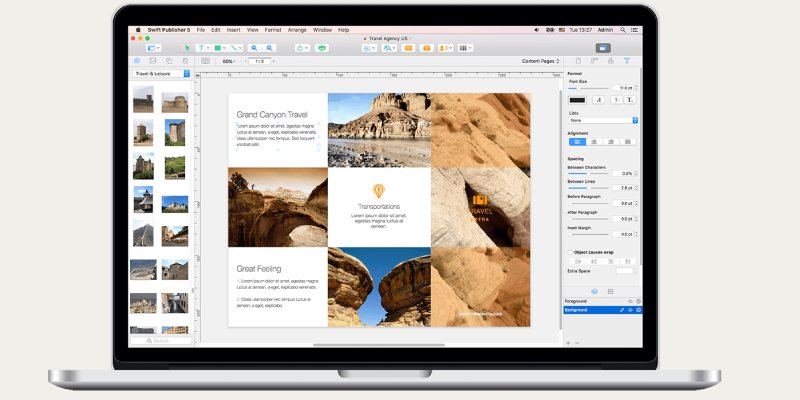800x400 pixels.
Task: Switch to the layers view icon
Action: tap(594, 291)
